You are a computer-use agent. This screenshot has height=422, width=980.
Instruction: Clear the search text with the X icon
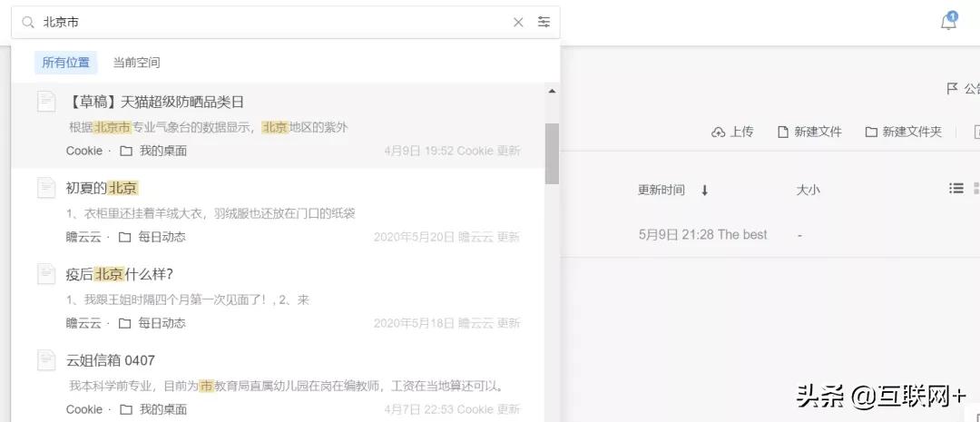[x=518, y=23]
